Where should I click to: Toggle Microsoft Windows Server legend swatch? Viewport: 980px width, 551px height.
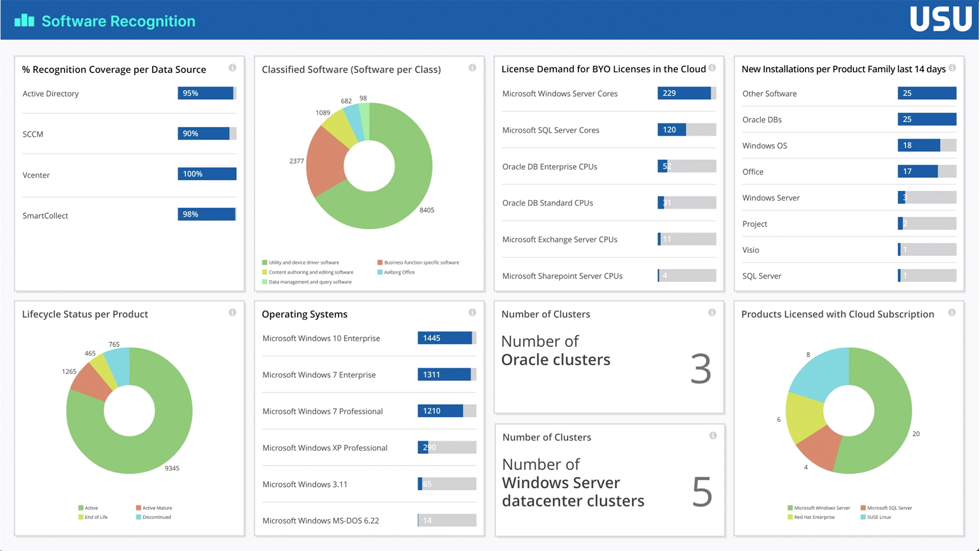(x=790, y=508)
